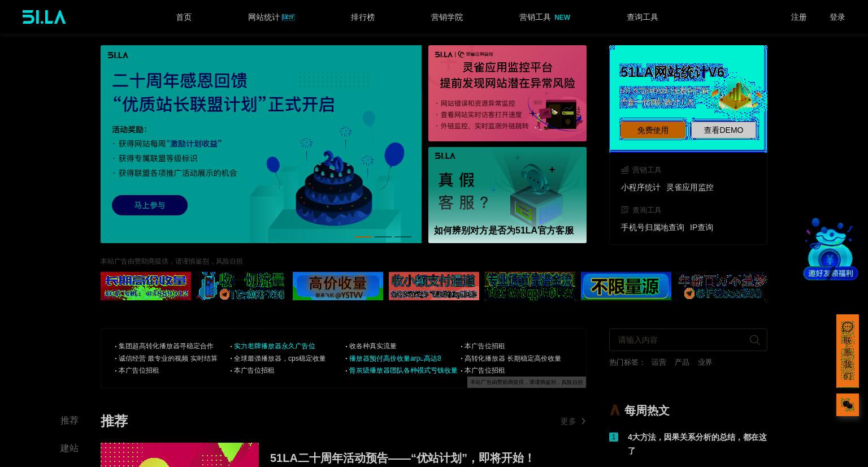Click the 注册 link
Image resolution: width=868 pixels, height=467 pixels.
[x=798, y=17]
